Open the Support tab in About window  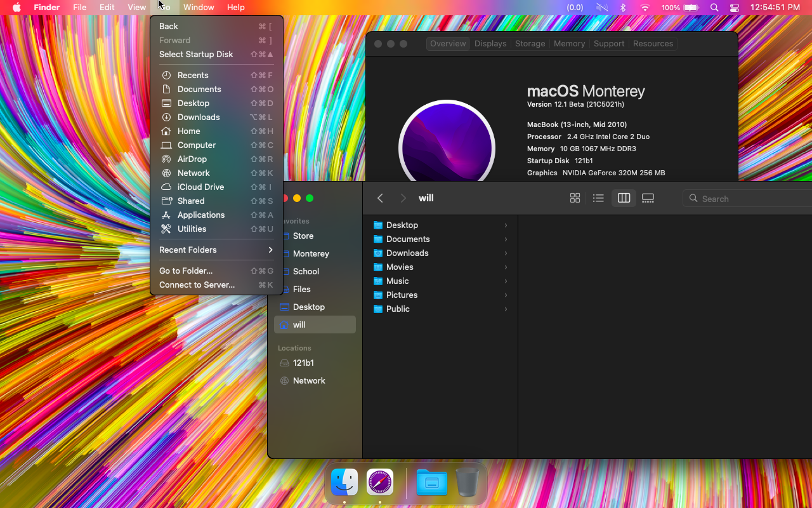[x=609, y=44]
